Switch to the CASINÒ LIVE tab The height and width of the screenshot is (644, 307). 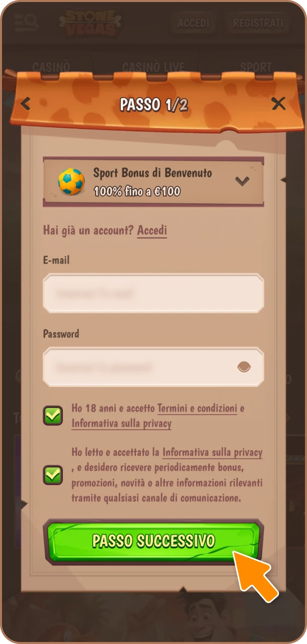(153, 66)
